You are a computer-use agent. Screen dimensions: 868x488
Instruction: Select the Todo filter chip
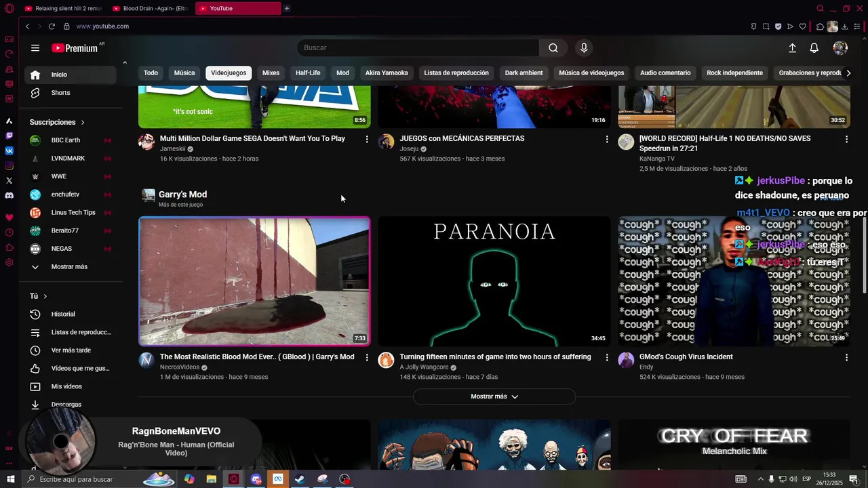pyautogui.click(x=151, y=73)
